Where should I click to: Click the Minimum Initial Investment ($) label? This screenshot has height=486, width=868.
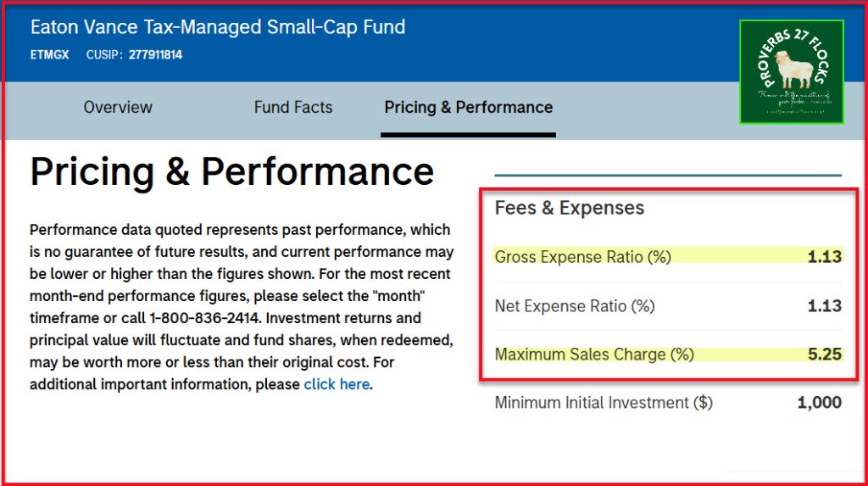(604, 403)
